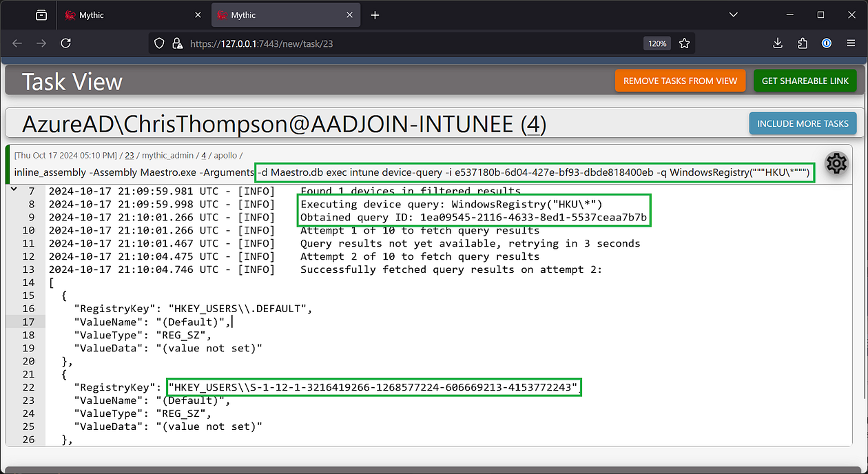Close the first Mythic tab

(198, 15)
